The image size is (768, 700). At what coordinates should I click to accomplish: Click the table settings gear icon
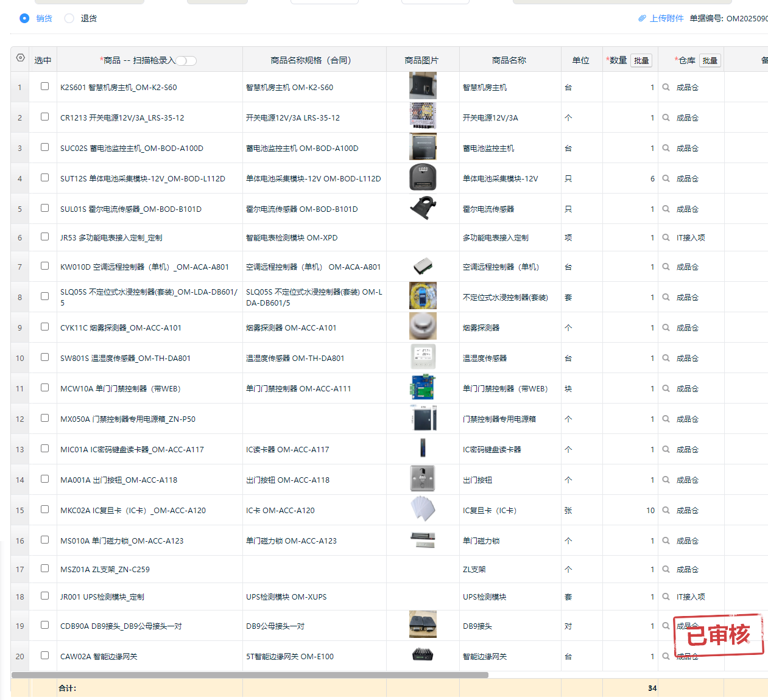pos(20,58)
